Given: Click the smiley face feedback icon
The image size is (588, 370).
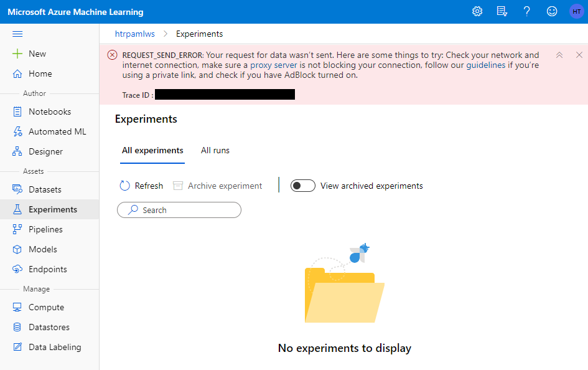Looking at the screenshot, I should (x=552, y=11).
